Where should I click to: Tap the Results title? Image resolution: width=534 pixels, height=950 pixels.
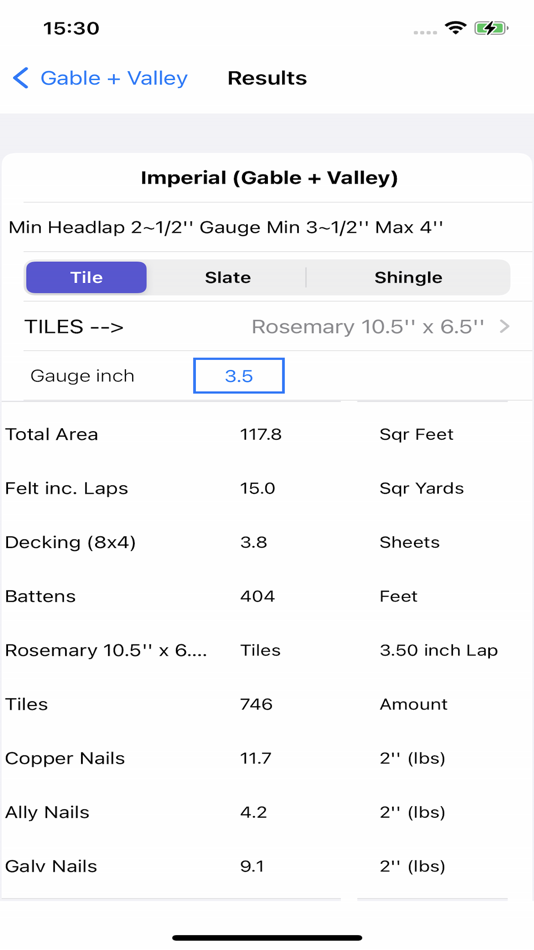[x=267, y=78]
